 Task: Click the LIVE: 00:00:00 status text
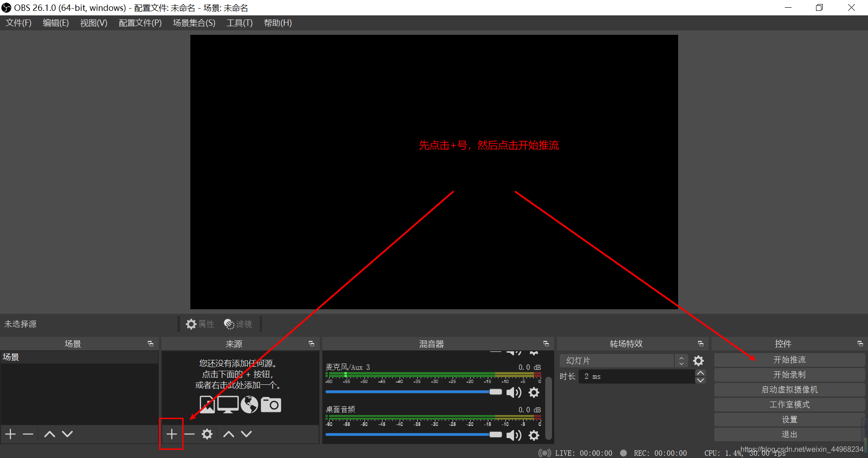pyautogui.click(x=584, y=453)
